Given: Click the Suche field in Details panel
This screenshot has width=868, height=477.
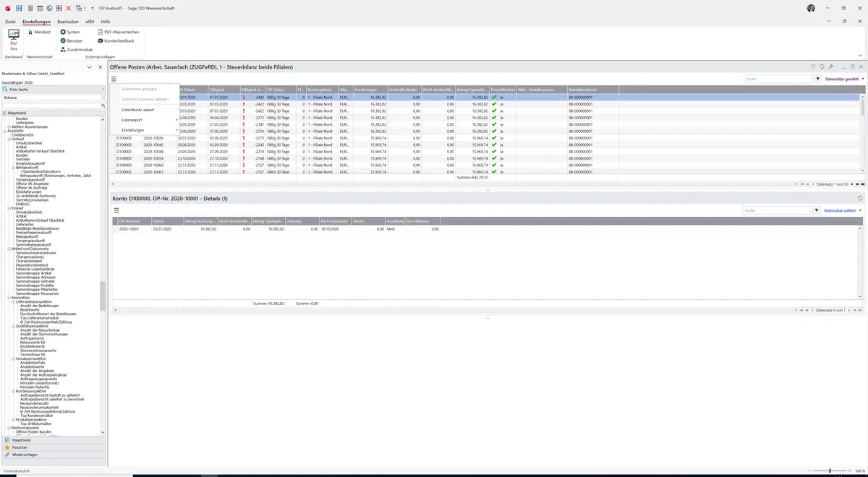Looking at the screenshot, I should 777,210.
